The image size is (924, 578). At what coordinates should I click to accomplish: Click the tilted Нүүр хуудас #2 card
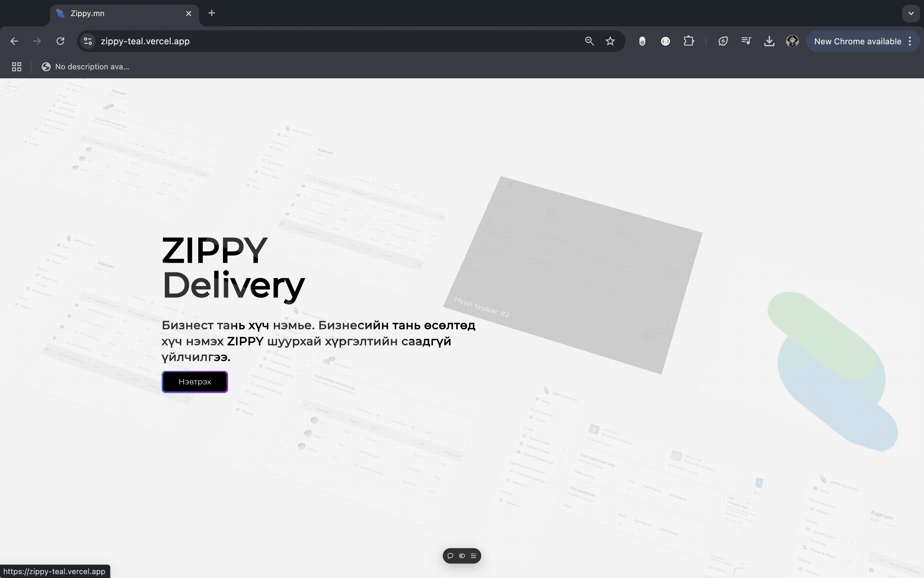tap(572, 275)
